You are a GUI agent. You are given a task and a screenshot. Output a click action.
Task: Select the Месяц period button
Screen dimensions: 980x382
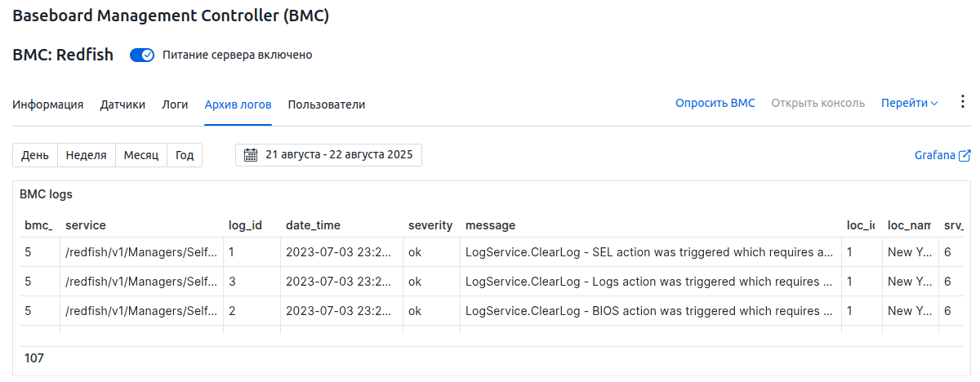tap(141, 155)
